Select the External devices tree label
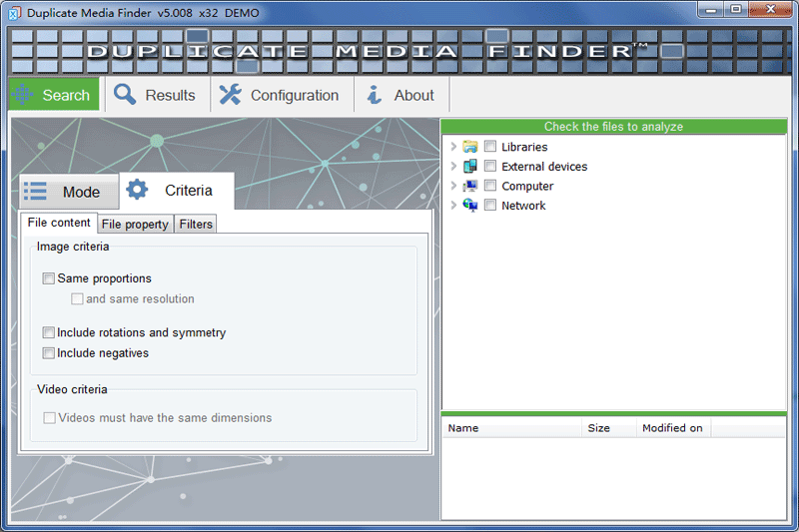 pyautogui.click(x=544, y=167)
